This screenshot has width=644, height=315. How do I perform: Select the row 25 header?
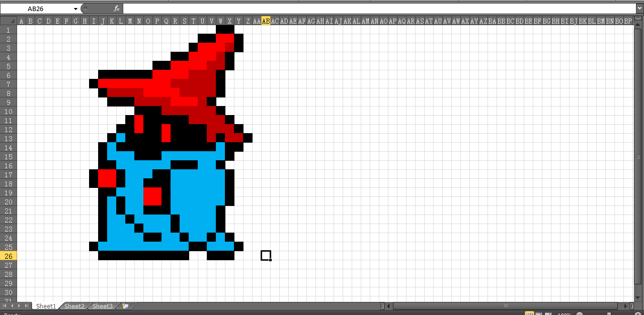pos(9,247)
